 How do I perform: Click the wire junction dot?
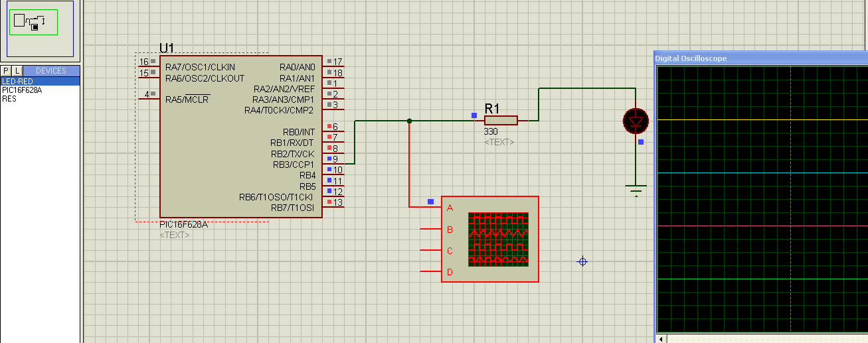click(409, 121)
